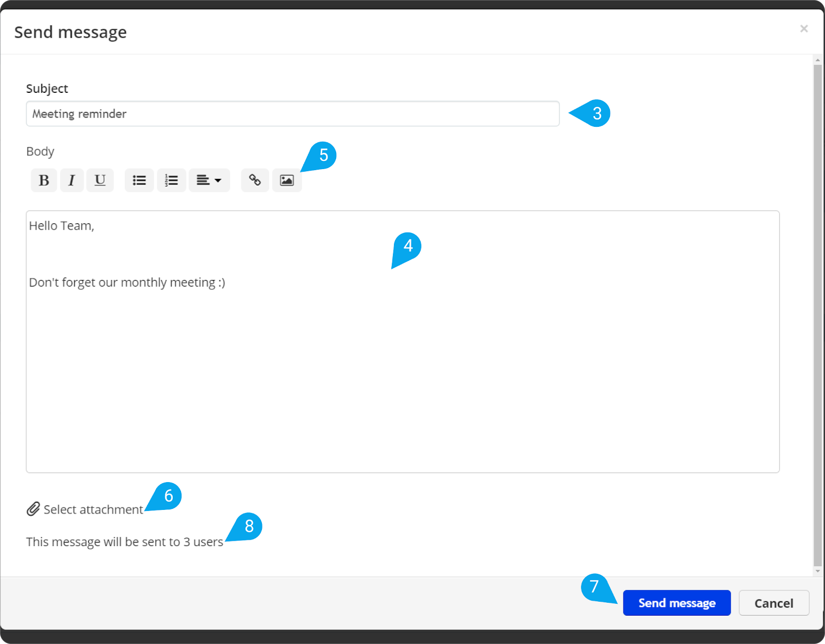Viewport: 825px width, 644px height.
Task: Apply bold formatting in the body toolbar
Action: (43, 180)
